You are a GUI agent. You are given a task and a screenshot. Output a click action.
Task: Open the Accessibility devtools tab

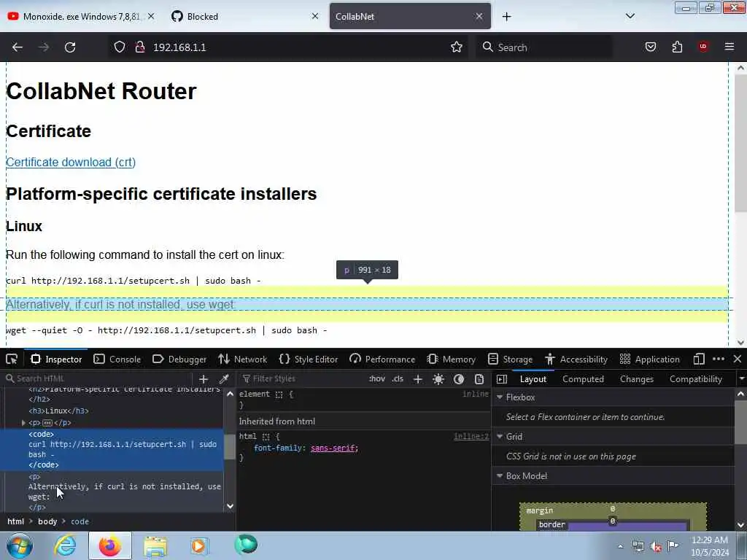576,359
